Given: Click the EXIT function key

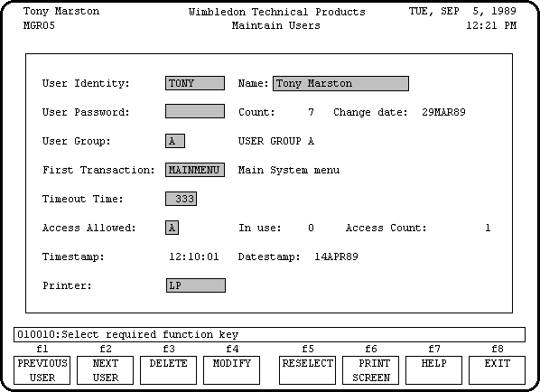Looking at the screenshot, I should coord(497,370).
